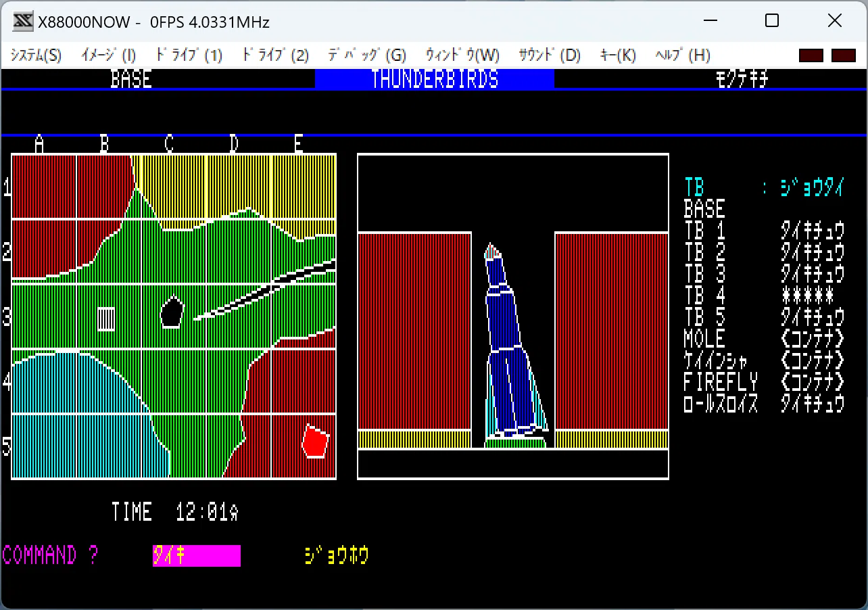Image resolution: width=868 pixels, height=610 pixels.
Task: Click the TB 2 label
Action: (704, 252)
